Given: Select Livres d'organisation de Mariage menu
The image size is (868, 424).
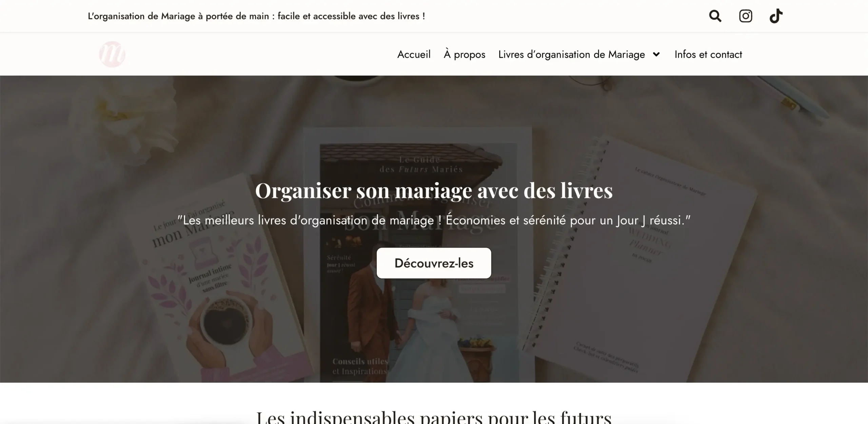Looking at the screenshot, I should pyautogui.click(x=571, y=54).
